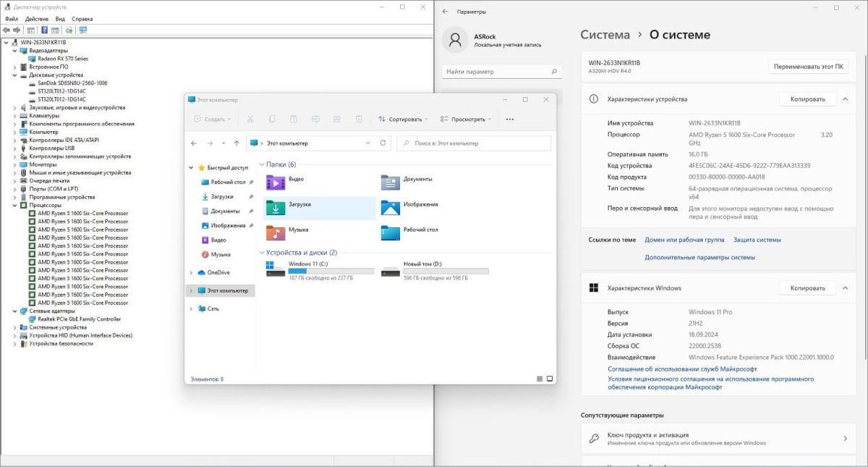Screen dimensions: 868x467
Task: Switch to details view in Explorer status bar
Action: click(540, 379)
